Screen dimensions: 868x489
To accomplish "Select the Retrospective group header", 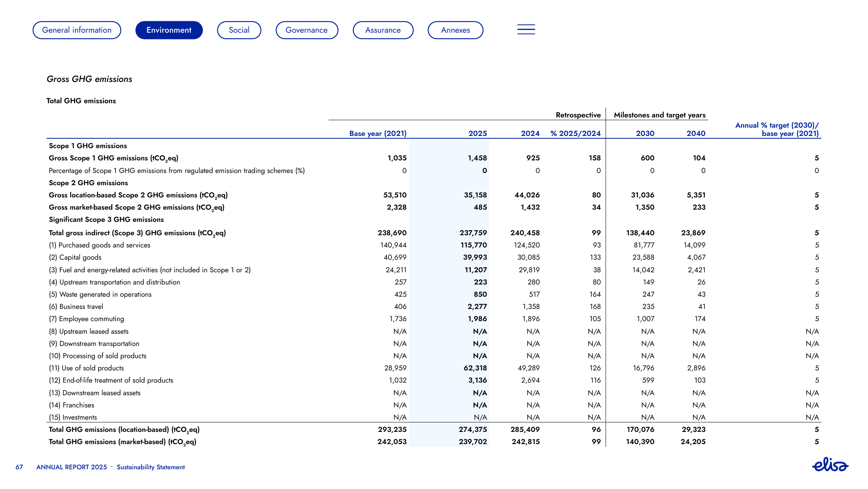I will pyautogui.click(x=578, y=115).
